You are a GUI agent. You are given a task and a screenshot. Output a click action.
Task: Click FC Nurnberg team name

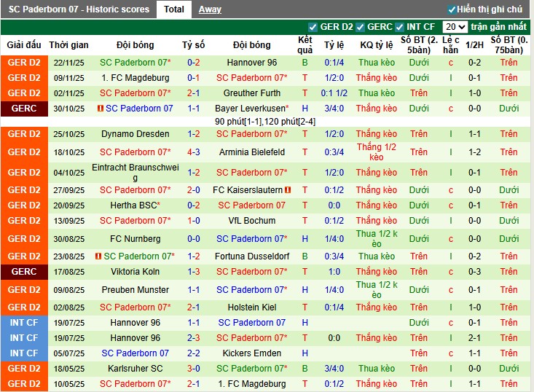pyautogui.click(x=136, y=239)
